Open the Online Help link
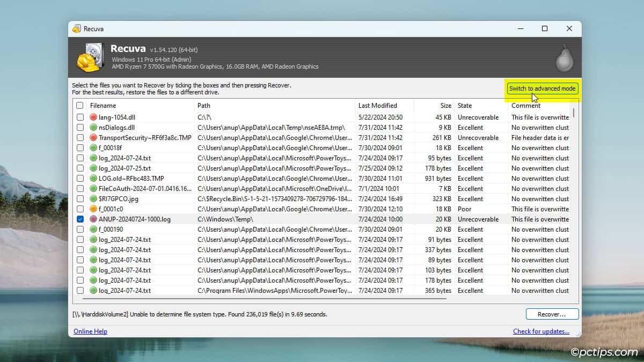This screenshot has height=362, width=644. tap(90, 331)
